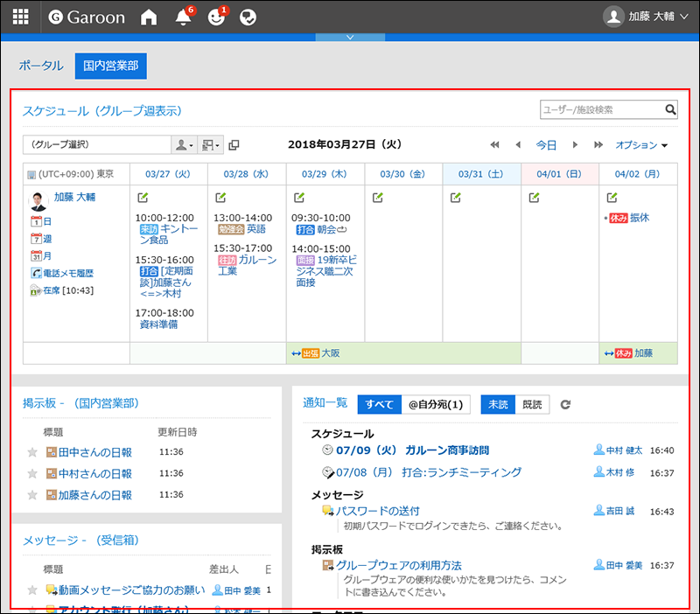
Task: Open the chat bubble icon in header
Action: pyautogui.click(x=248, y=17)
